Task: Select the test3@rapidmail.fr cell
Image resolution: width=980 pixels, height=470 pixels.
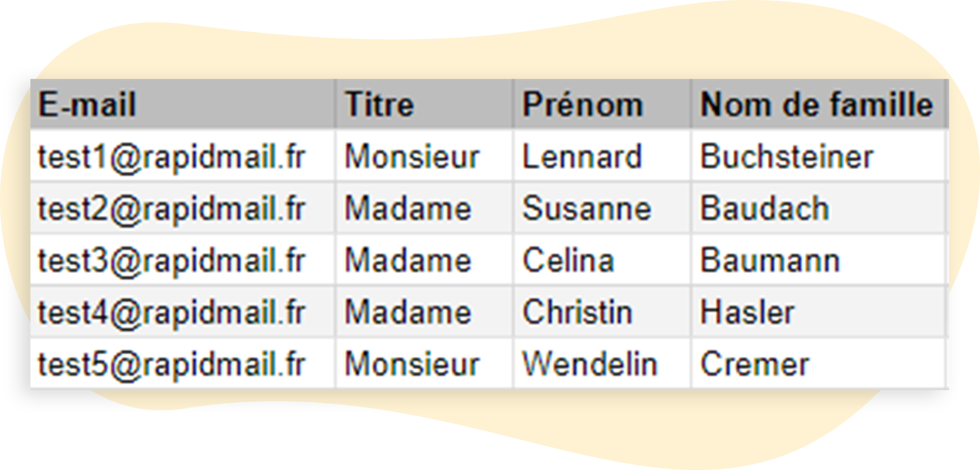Action: click(172, 260)
